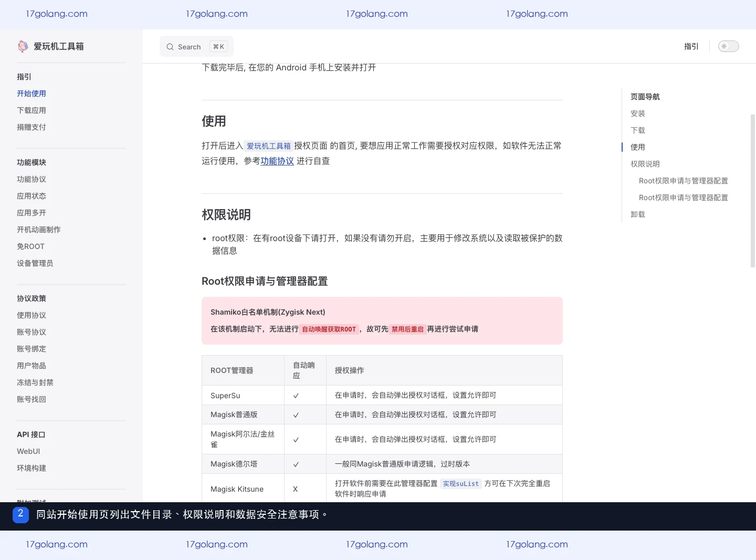Open 账号绑定 in the sidebar
This screenshot has height=560, width=756.
pos(31,349)
